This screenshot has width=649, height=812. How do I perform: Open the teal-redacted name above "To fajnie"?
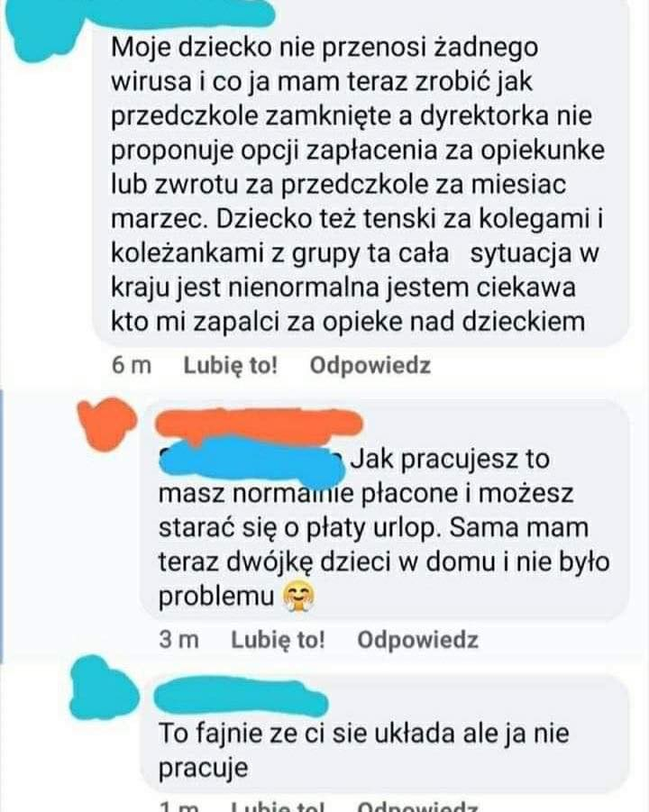[x=241, y=698]
